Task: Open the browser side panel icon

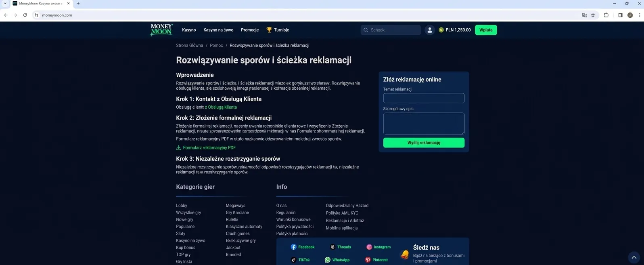Action: [x=620, y=15]
